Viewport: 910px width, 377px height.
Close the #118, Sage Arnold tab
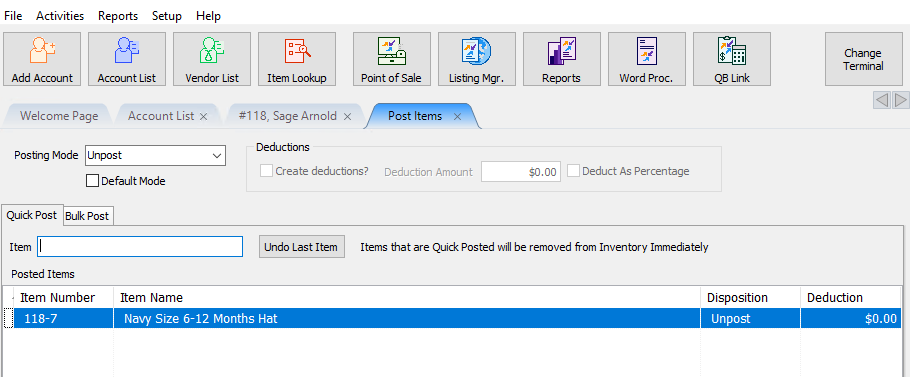coord(347,117)
